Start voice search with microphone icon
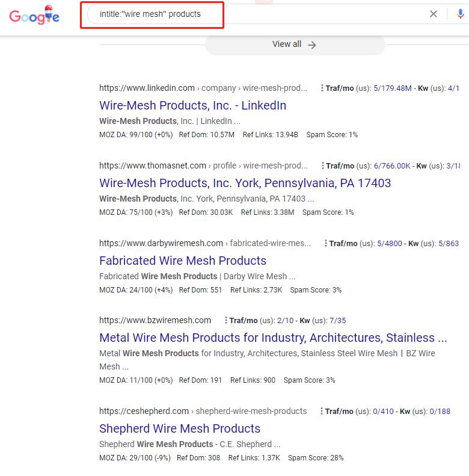The image size is (469, 476). [461, 14]
